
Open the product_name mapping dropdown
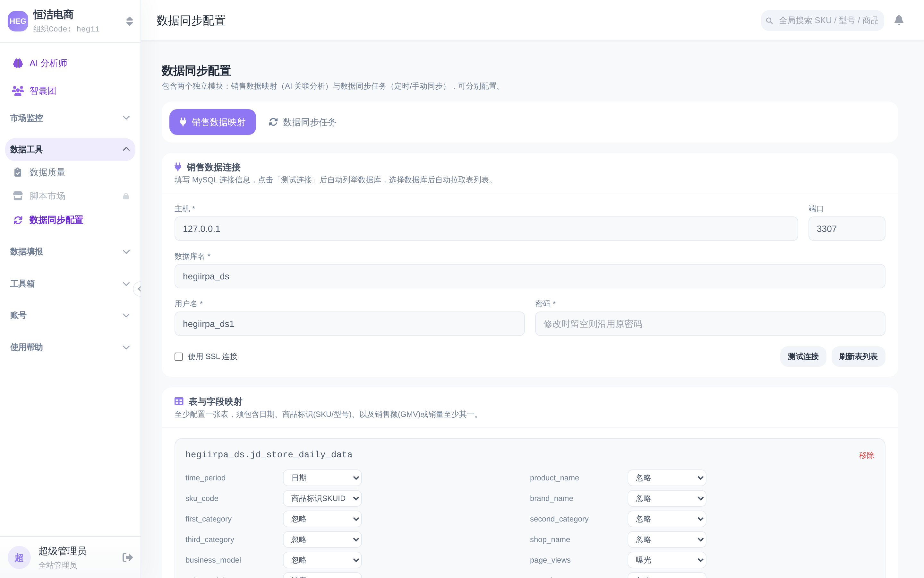pos(667,478)
